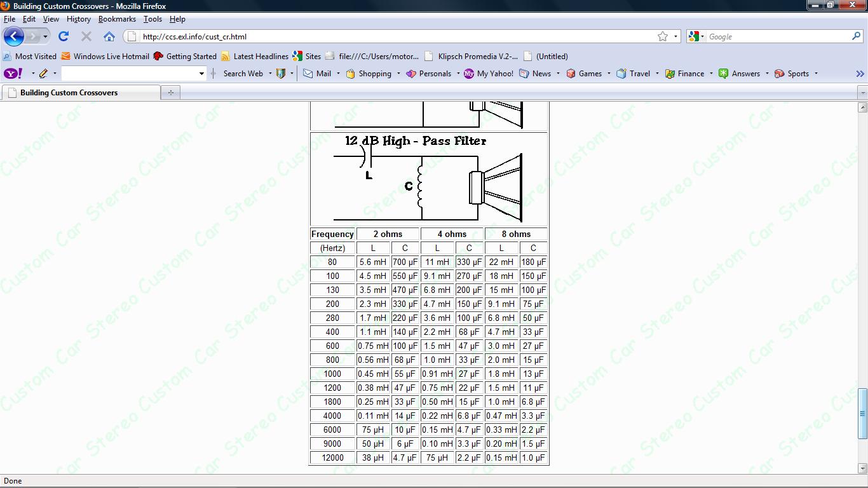Click the Search Web button
The width and height of the screenshot is (868, 488).
(243, 74)
